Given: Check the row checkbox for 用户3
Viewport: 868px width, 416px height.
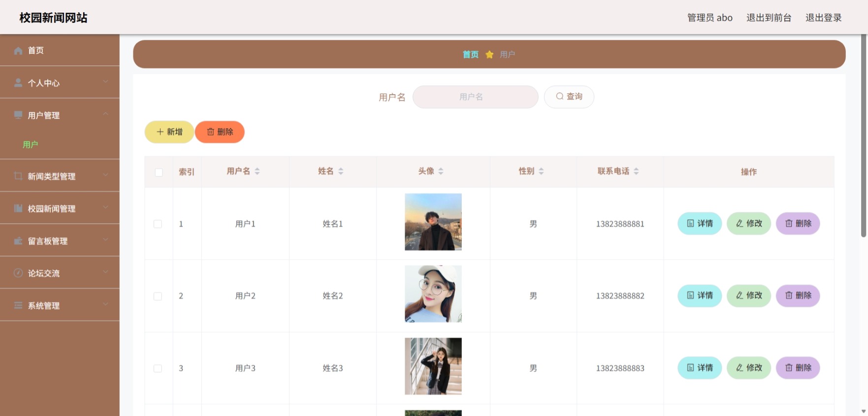Looking at the screenshot, I should (158, 368).
